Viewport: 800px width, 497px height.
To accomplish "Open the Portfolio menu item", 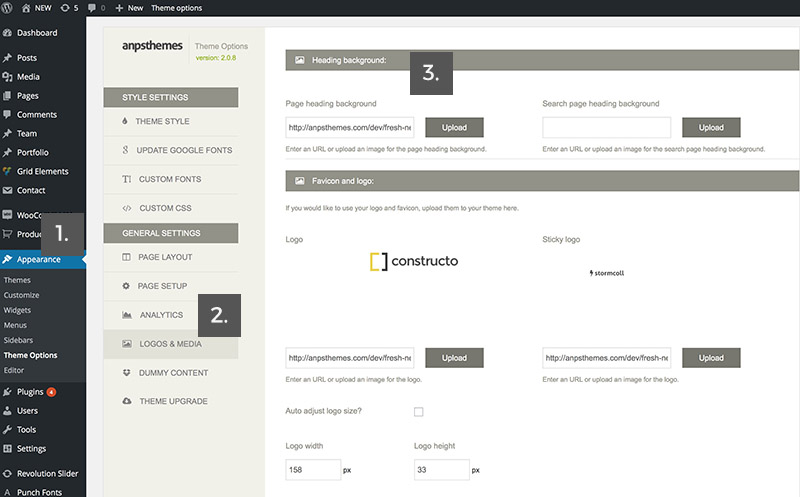I will coord(33,152).
